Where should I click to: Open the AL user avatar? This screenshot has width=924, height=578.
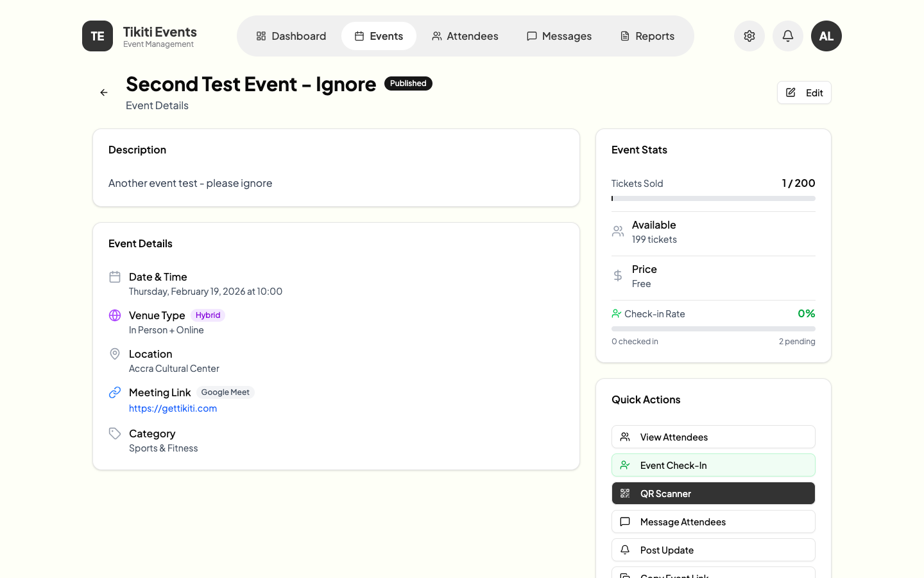pyautogui.click(x=826, y=36)
